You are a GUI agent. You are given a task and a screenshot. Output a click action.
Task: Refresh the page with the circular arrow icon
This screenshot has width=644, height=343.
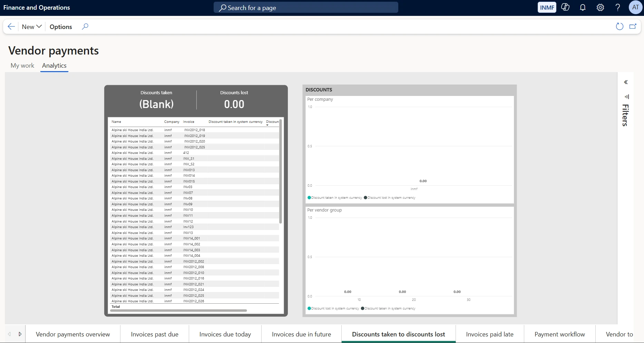(619, 27)
